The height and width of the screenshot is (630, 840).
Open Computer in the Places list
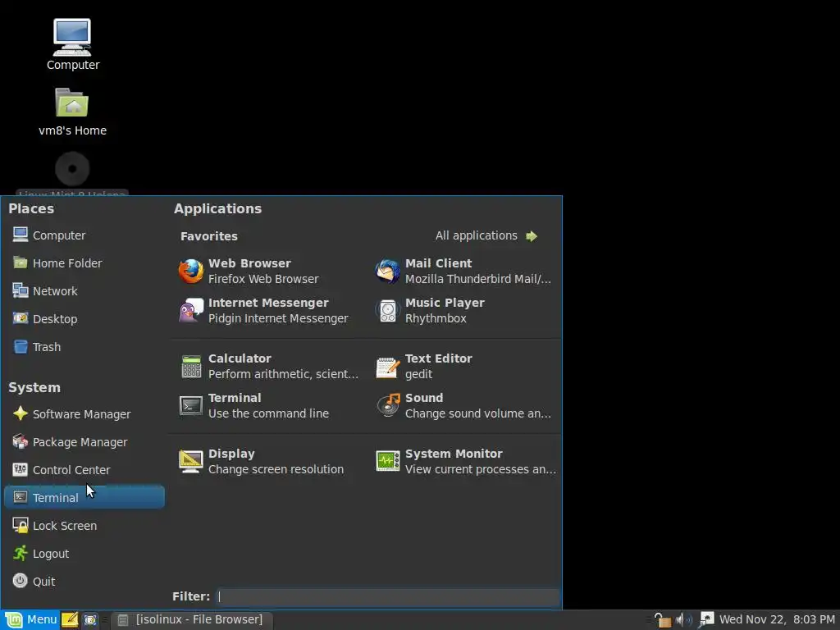coord(48,235)
